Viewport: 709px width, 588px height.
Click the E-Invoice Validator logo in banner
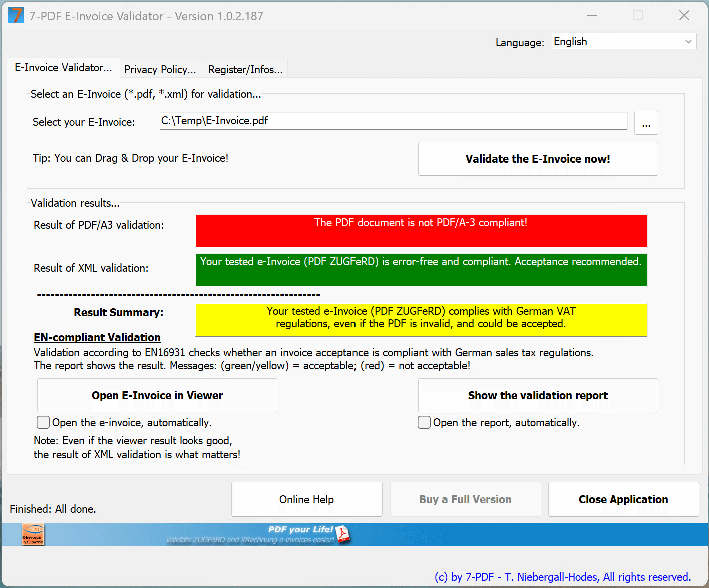pyautogui.click(x=33, y=534)
